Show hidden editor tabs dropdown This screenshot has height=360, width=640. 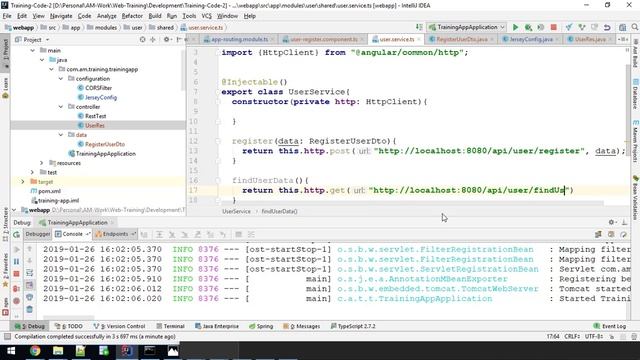(x=623, y=39)
